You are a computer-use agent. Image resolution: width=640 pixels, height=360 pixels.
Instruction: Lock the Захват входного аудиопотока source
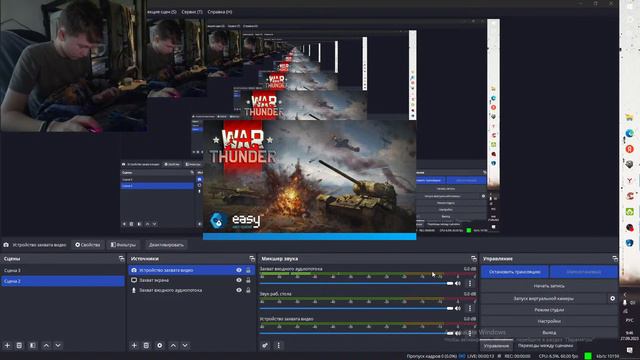point(248,290)
